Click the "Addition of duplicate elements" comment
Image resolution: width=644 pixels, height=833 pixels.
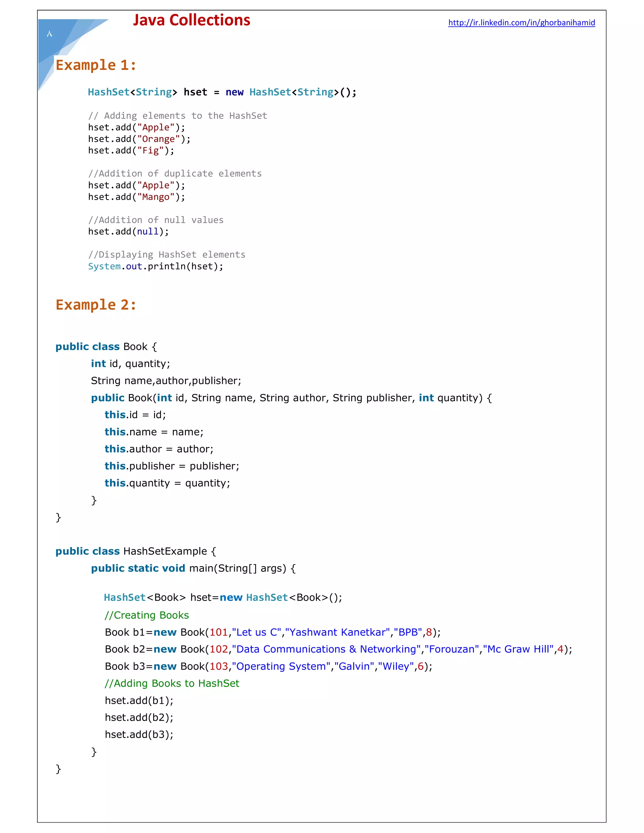tap(175, 174)
